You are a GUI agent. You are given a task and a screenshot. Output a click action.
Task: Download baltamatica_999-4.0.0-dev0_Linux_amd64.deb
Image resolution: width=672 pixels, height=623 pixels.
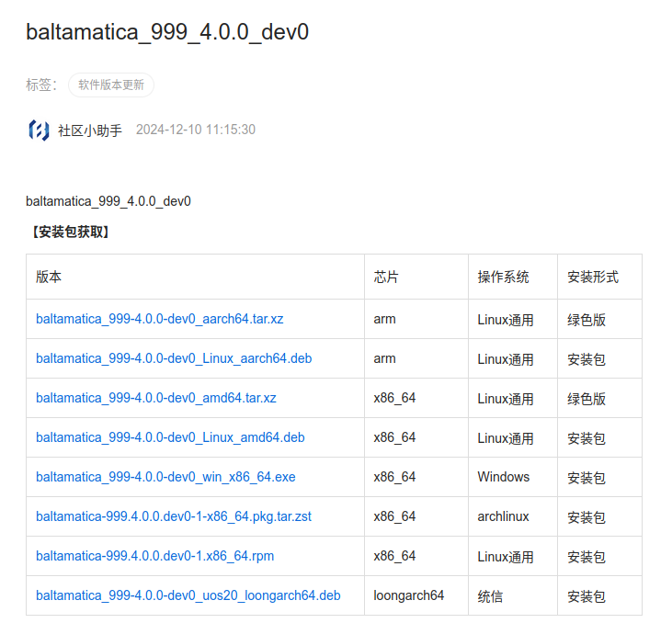point(170,437)
